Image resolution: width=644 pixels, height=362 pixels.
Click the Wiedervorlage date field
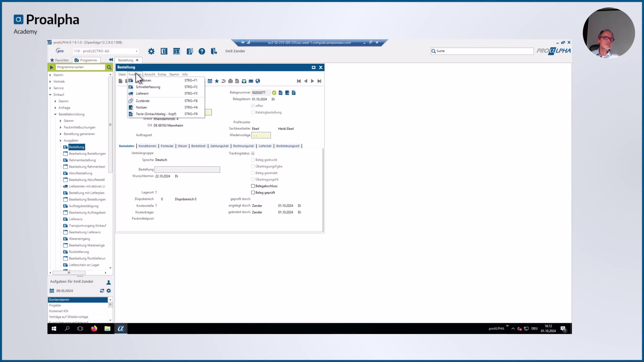pos(261,135)
